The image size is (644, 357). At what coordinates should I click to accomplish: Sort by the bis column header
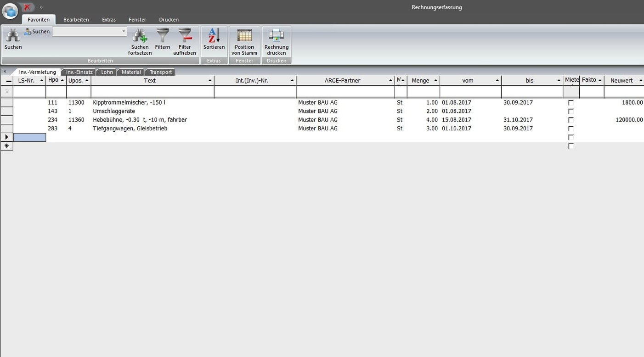coord(532,81)
